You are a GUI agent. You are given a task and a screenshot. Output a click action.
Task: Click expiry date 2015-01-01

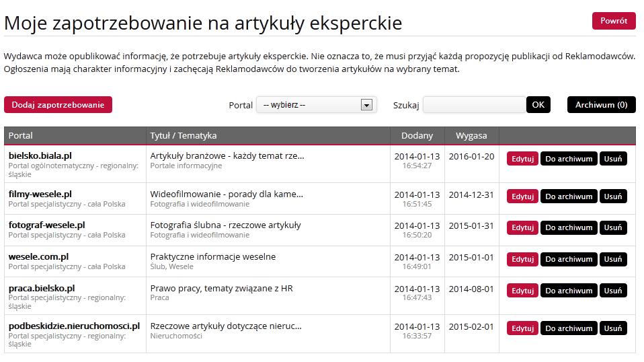(471, 258)
